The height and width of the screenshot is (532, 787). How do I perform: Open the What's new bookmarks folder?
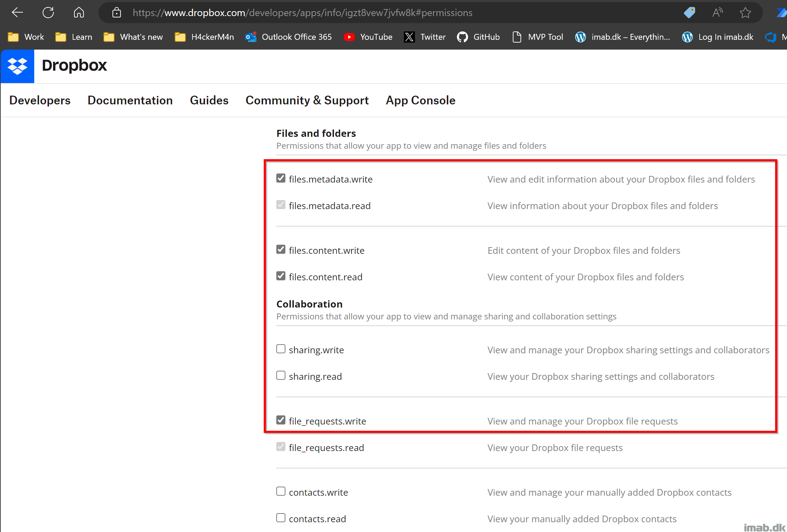[x=133, y=37]
